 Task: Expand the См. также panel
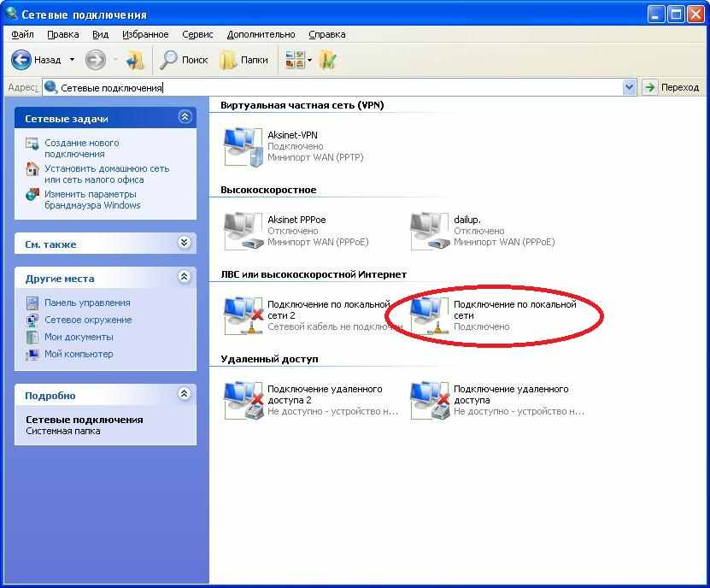[184, 243]
